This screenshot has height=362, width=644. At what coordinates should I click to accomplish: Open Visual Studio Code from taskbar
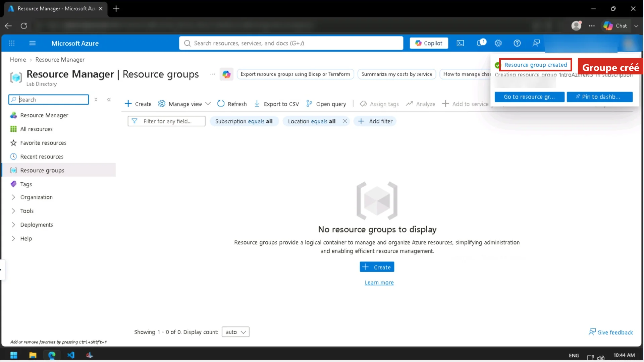[71, 355]
